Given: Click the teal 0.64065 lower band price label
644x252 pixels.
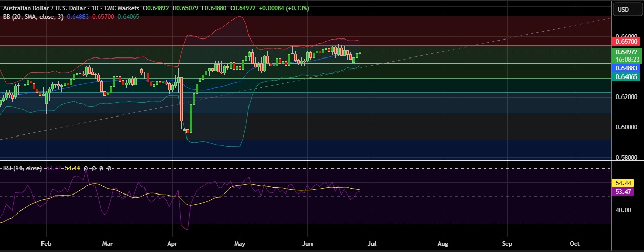Looking at the screenshot, I should pyautogui.click(x=626, y=76).
